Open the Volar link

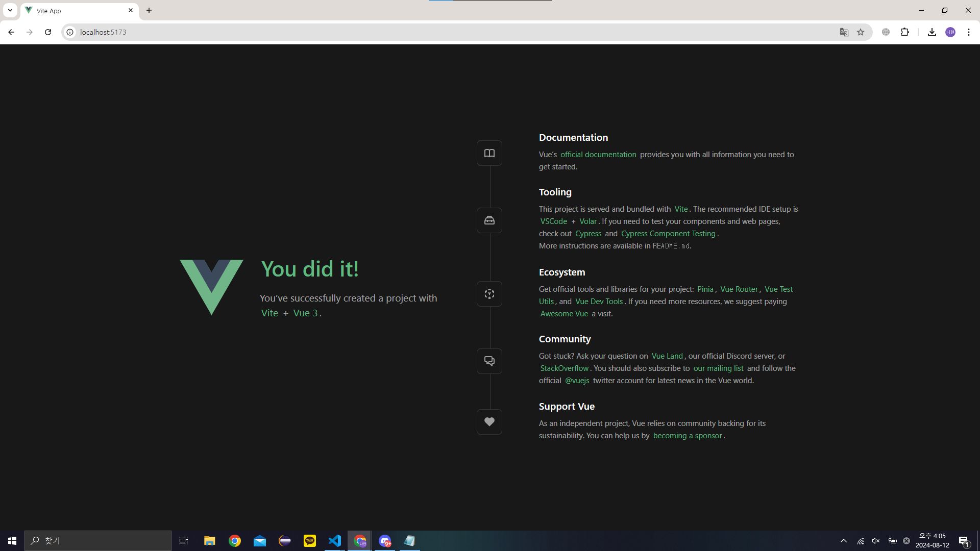588,221
